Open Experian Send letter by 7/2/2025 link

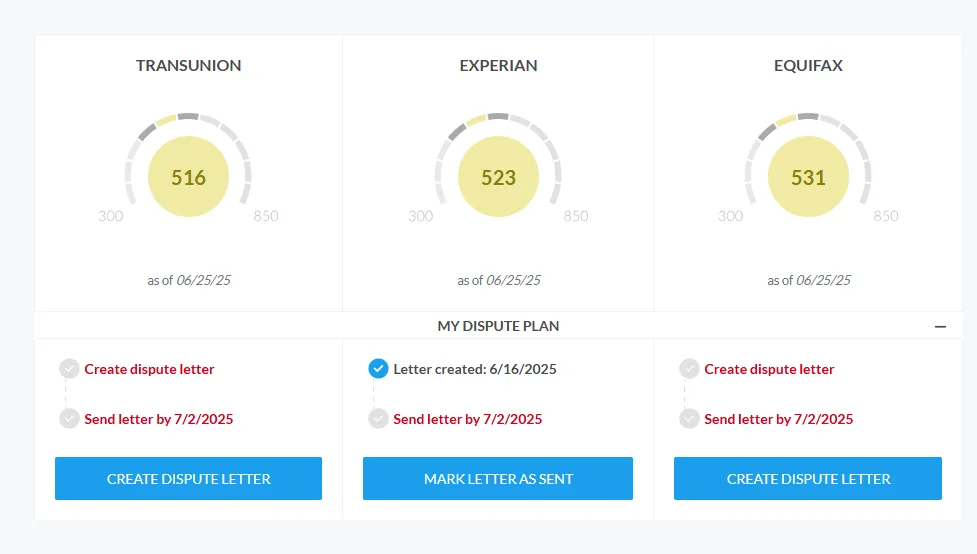click(467, 419)
